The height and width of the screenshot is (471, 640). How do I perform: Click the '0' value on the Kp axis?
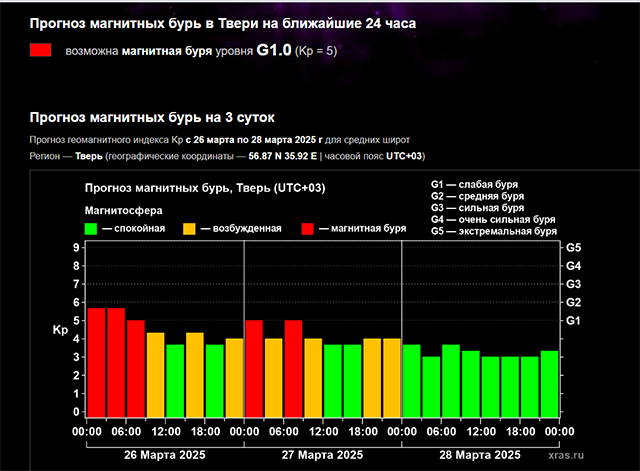pyautogui.click(x=76, y=412)
